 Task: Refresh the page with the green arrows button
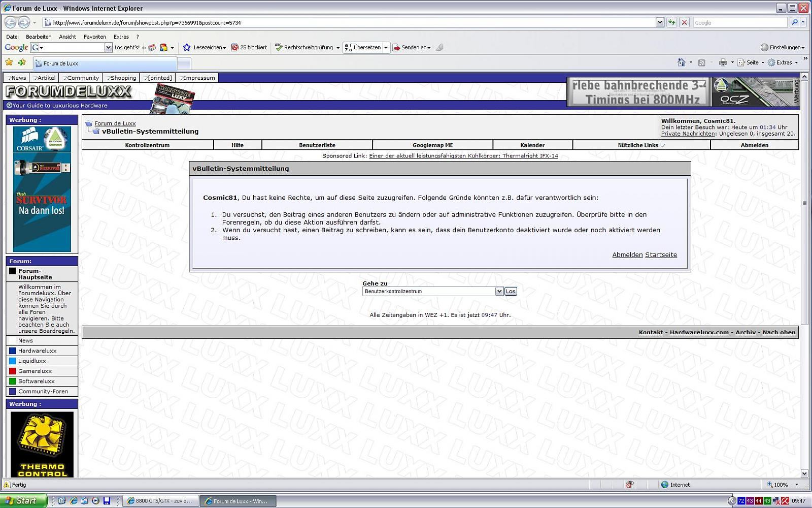pyautogui.click(x=671, y=22)
